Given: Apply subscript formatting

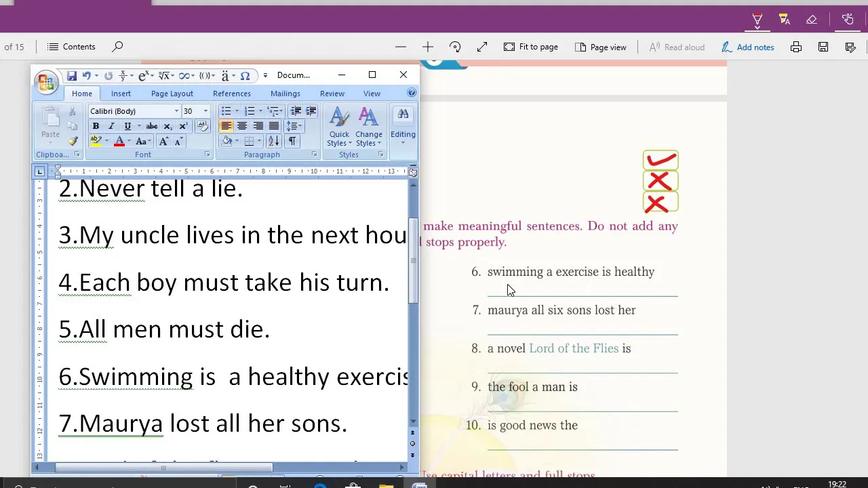Looking at the screenshot, I should point(167,126).
